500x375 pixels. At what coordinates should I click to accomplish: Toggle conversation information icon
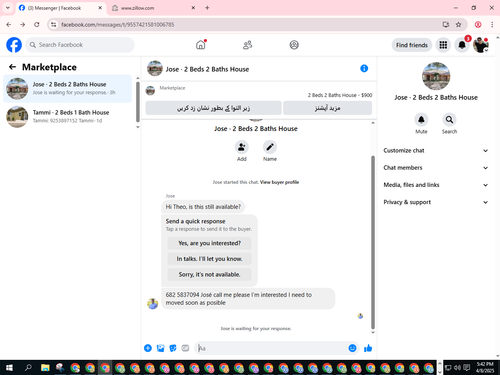tap(364, 68)
